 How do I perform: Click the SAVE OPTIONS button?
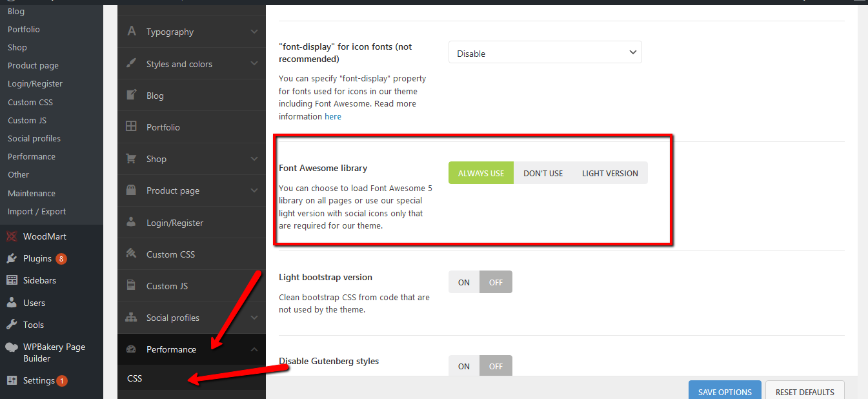pyautogui.click(x=725, y=391)
